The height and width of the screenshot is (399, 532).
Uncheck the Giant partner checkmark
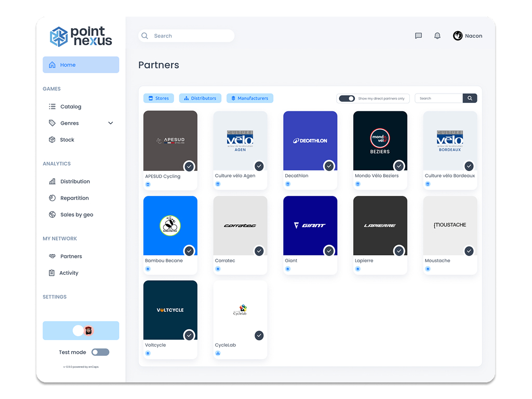[x=329, y=251]
